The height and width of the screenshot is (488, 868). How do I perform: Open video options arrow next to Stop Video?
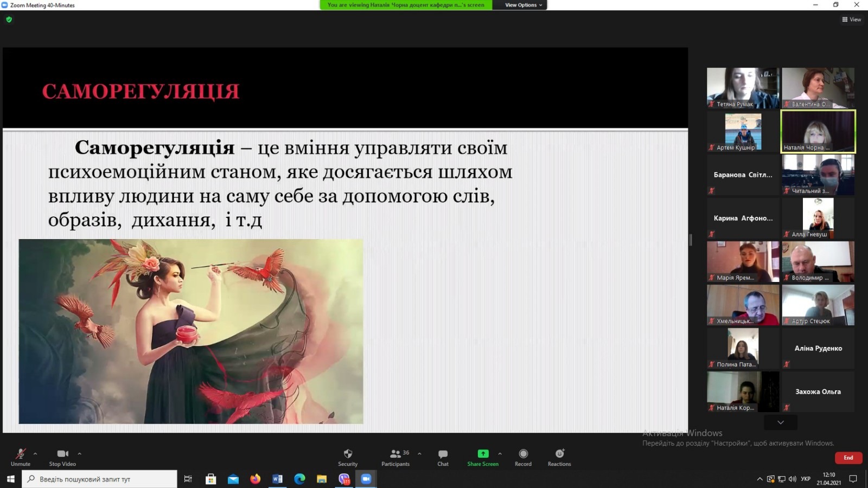[x=79, y=453]
